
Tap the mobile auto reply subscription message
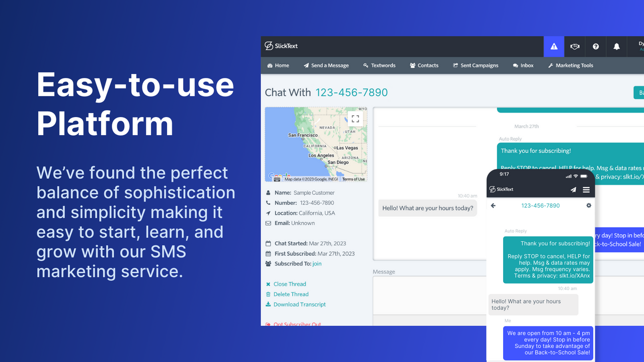click(x=548, y=259)
